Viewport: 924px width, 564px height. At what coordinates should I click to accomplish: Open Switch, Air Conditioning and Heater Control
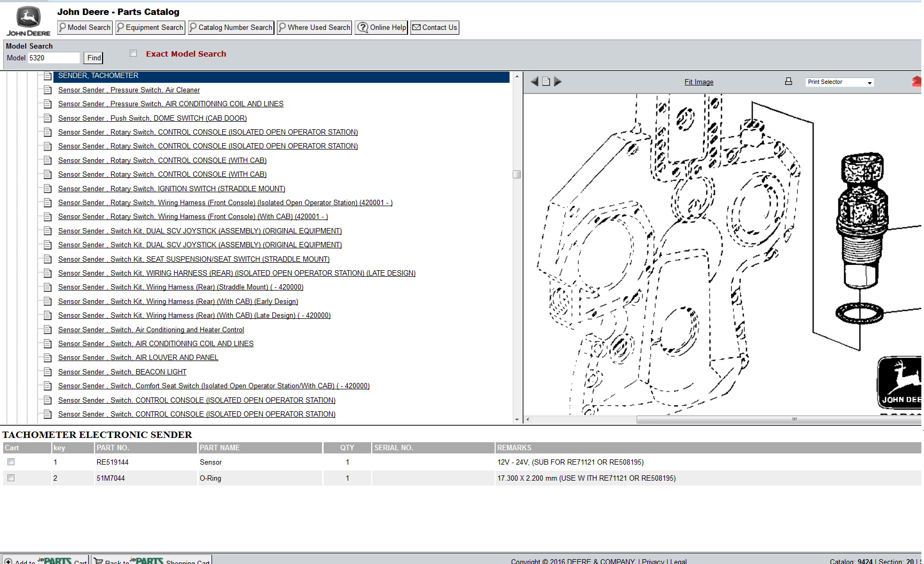[x=151, y=330]
